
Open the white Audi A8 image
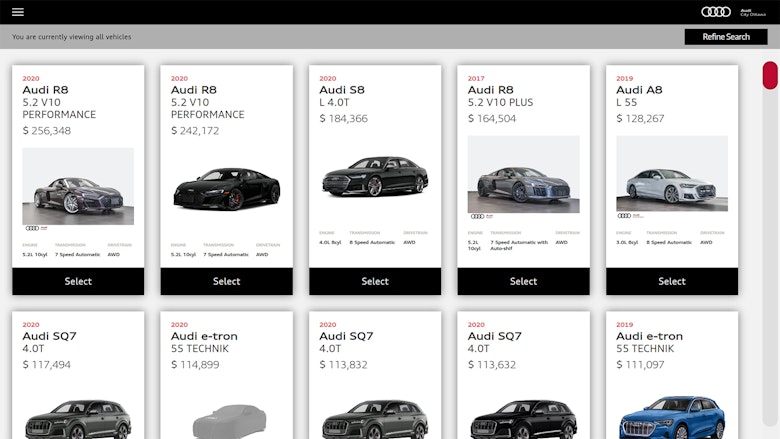[x=671, y=175]
